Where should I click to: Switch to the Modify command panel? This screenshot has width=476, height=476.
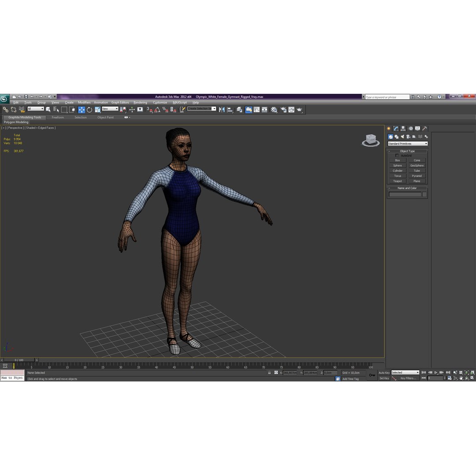pyautogui.click(x=396, y=129)
